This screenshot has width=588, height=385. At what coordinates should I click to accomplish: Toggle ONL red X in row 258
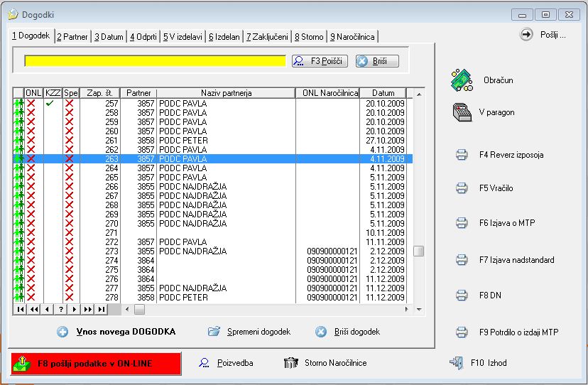point(31,113)
